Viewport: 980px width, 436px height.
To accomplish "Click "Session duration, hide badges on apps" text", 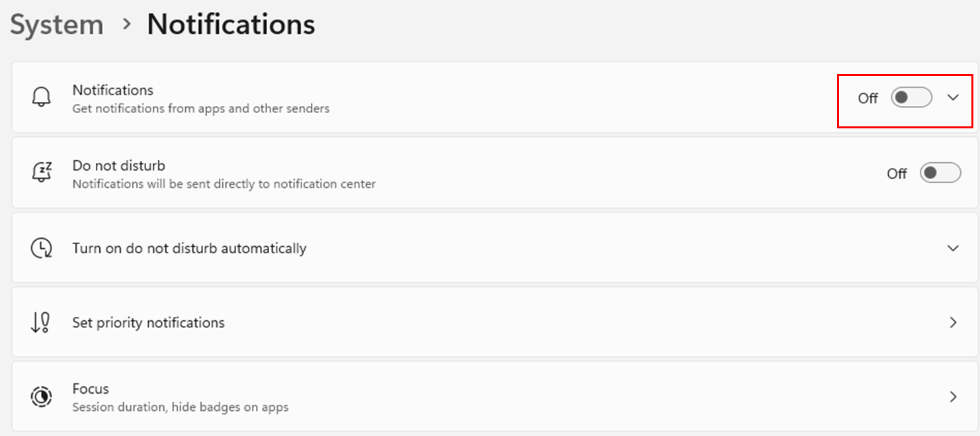I will pyautogui.click(x=180, y=407).
